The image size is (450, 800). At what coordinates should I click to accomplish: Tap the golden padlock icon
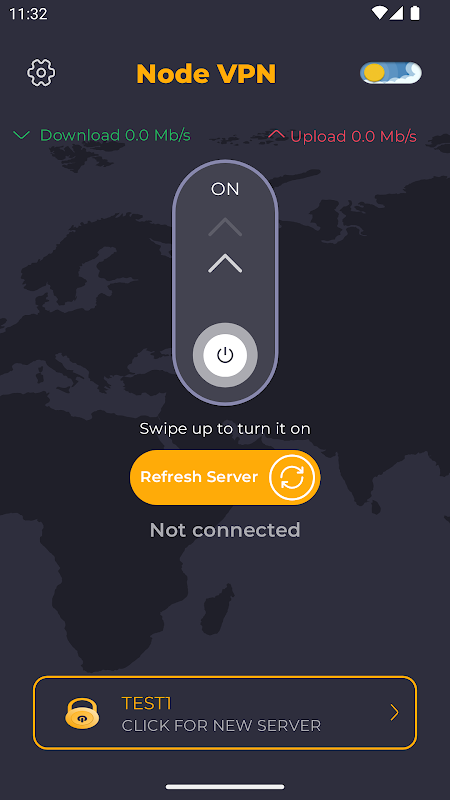[82, 713]
